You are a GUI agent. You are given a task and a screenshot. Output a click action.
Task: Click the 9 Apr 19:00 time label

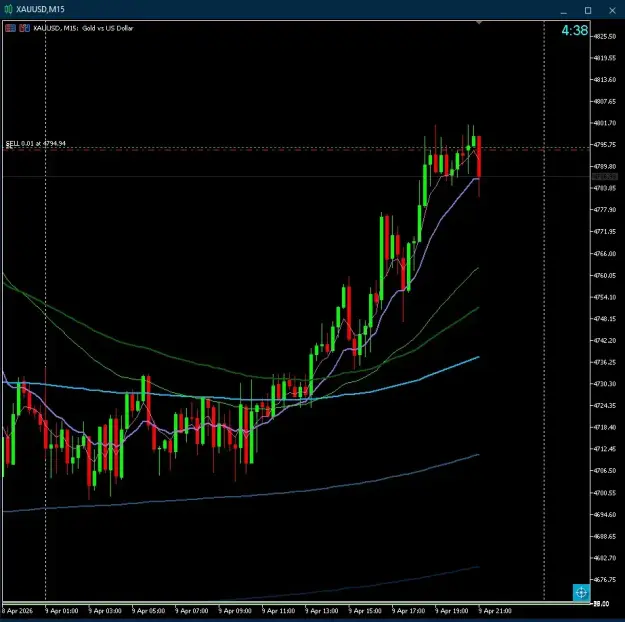[x=452, y=611]
